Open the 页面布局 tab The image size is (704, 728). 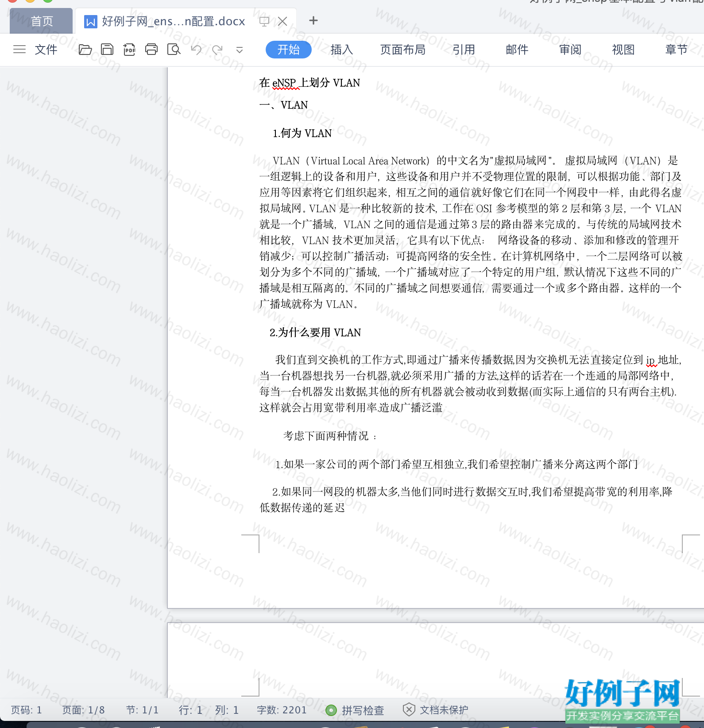(x=403, y=50)
